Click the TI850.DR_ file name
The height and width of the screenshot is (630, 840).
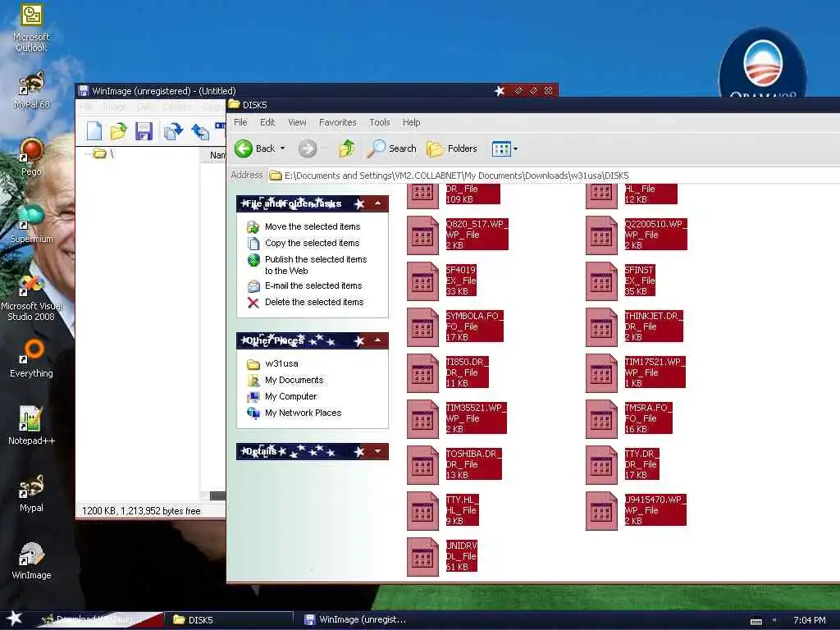tap(467, 362)
